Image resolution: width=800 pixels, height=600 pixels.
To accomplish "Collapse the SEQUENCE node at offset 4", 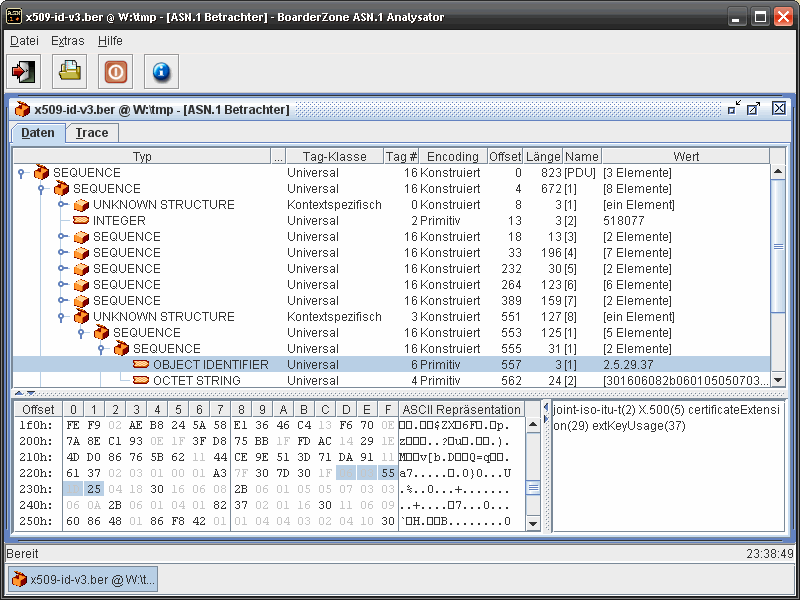I will (41, 189).
